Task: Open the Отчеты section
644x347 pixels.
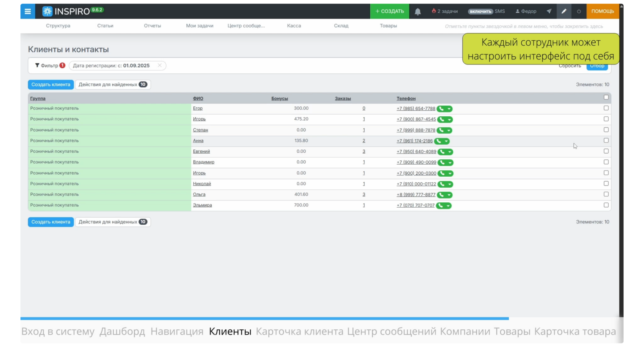Action: coord(153,26)
